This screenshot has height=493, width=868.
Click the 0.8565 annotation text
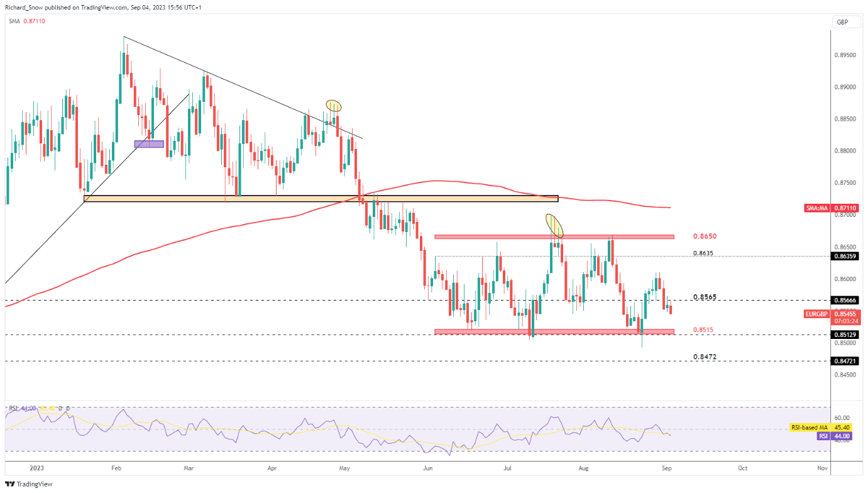pos(705,297)
